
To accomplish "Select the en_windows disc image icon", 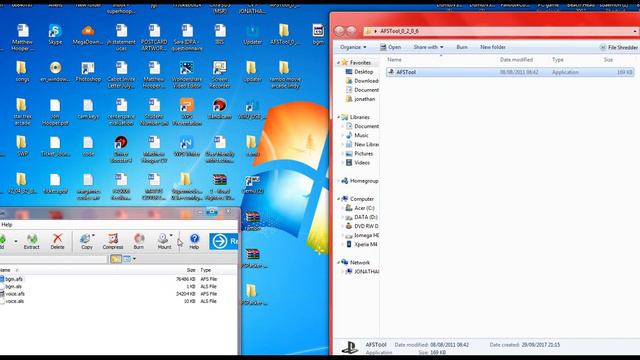I will (x=55, y=72).
